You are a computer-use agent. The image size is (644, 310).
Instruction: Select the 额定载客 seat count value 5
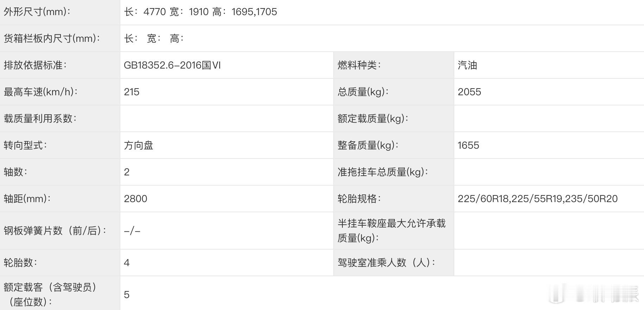(127, 295)
